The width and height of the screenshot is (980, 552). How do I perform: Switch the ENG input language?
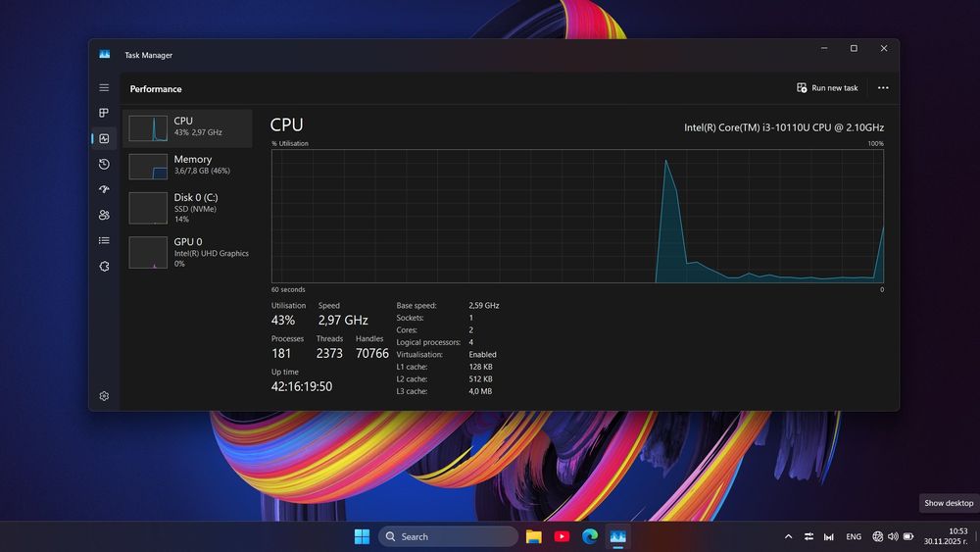point(854,536)
